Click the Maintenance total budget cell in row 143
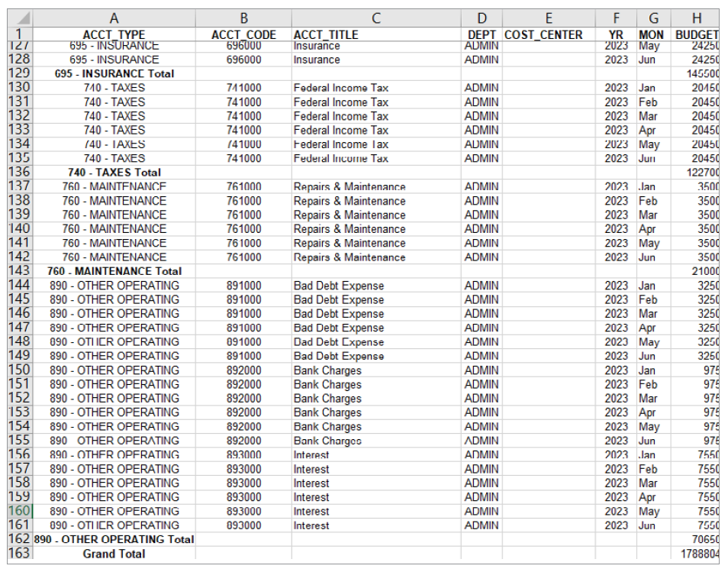The height and width of the screenshot is (585, 728). coord(695,271)
